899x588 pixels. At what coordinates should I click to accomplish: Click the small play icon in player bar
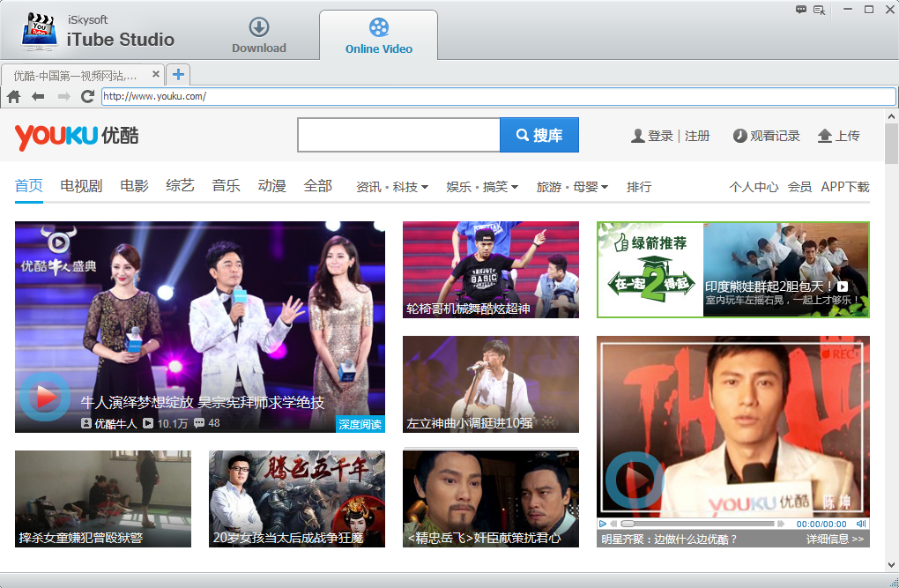[x=603, y=524]
